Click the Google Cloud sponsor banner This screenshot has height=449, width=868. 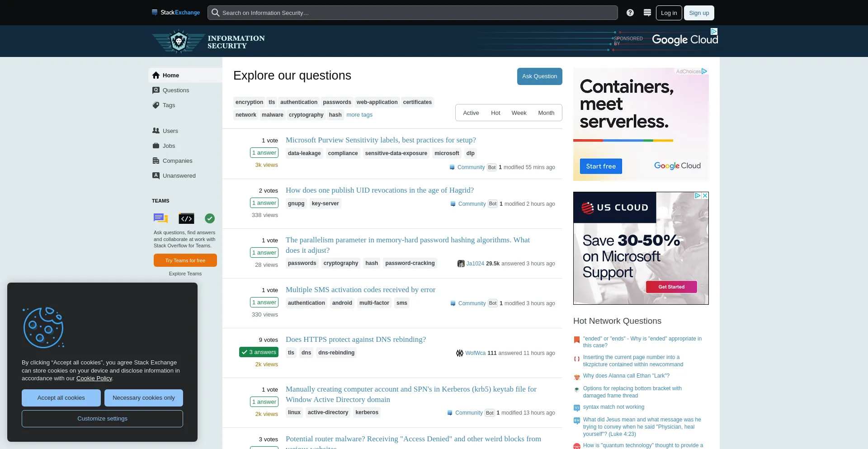685,40
